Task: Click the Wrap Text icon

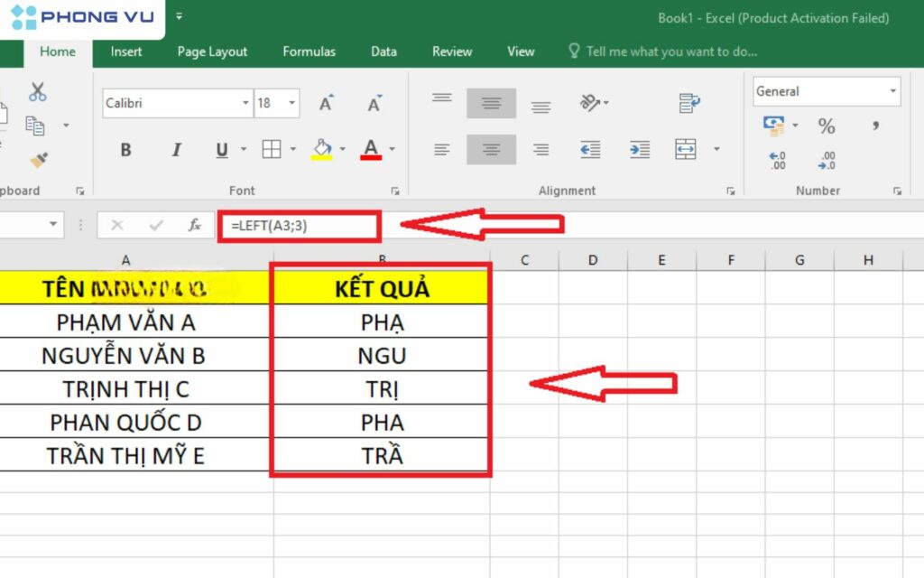Action: 689,103
